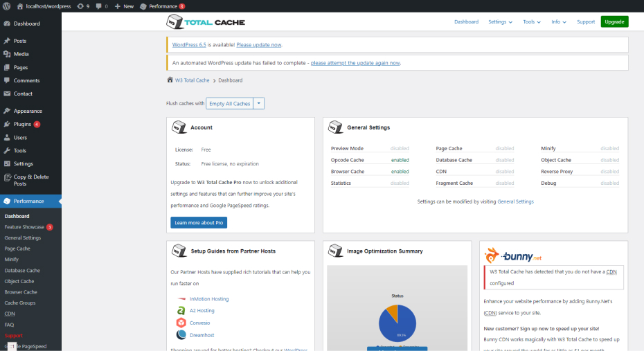This screenshot has height=351, width=644.
Task: Open Minify submenu item
Action: pyautogui.click(x=12, y=260)
